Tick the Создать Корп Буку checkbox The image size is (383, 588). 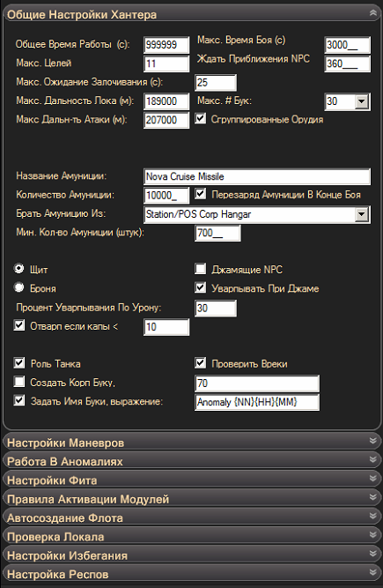tap(19, 382)
